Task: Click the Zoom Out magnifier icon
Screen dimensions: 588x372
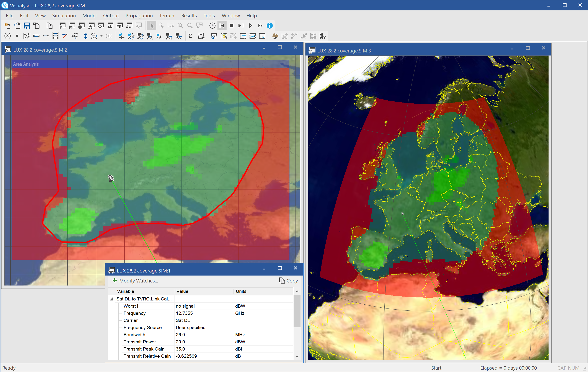Action: tap(190, 26)
